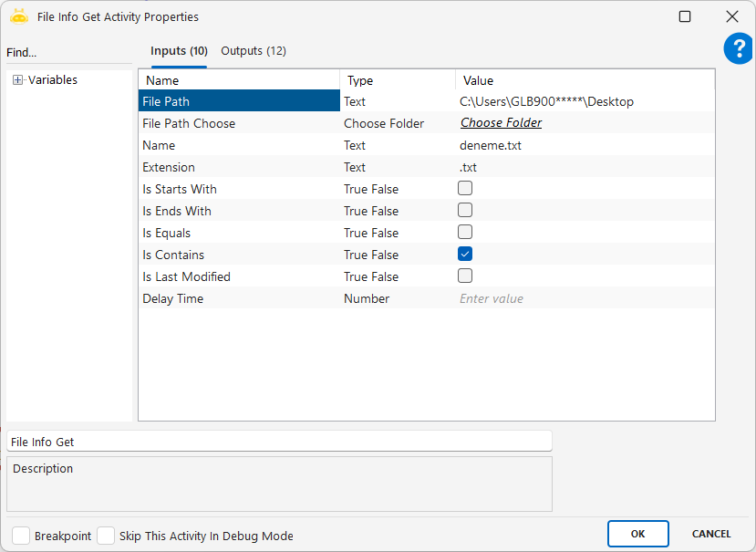Click the blue help question mark icon
This screenshot has height=552, width=756.
click(x=738, y=49)
